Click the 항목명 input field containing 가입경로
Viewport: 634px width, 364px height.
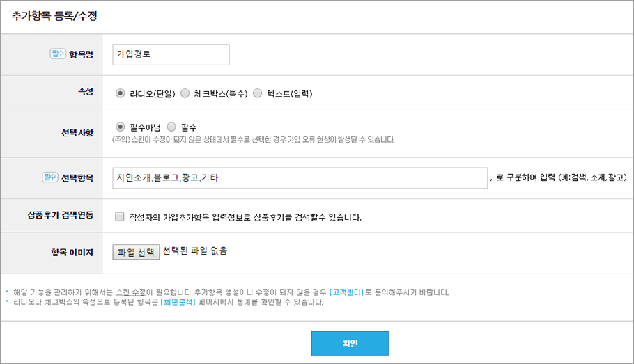(x=171, y=54)
